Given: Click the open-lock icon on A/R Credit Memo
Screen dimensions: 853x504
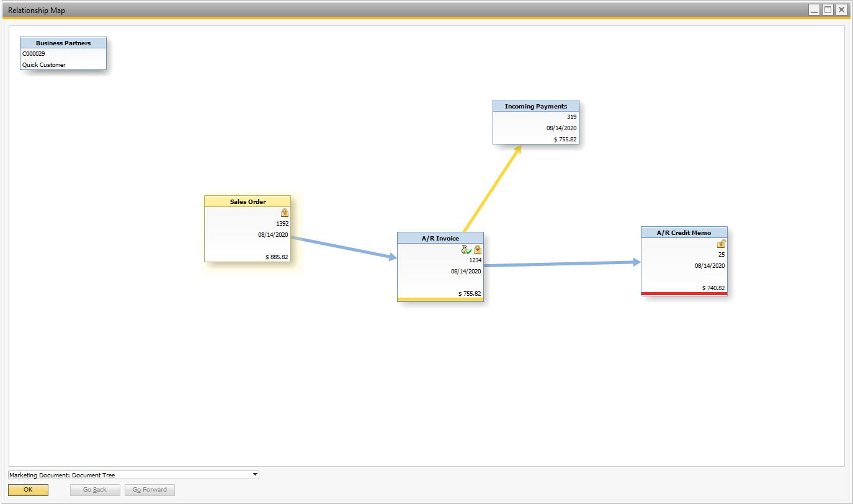Looking at the screenshot, I should coord(721,244).
